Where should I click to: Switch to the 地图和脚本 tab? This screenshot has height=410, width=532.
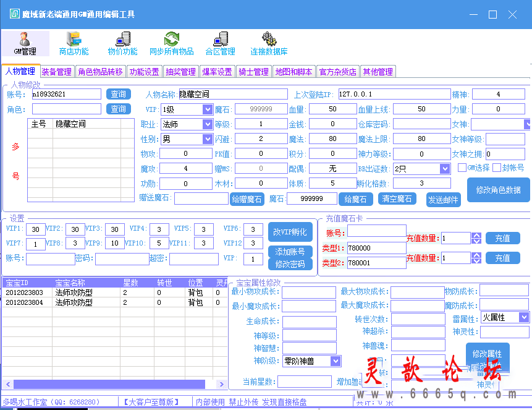click(294, 72)
